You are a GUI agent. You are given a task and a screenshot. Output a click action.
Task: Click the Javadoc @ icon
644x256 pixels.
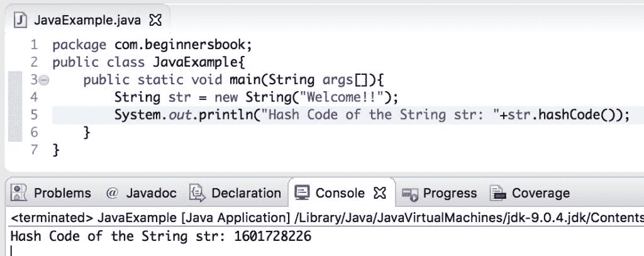112,192
